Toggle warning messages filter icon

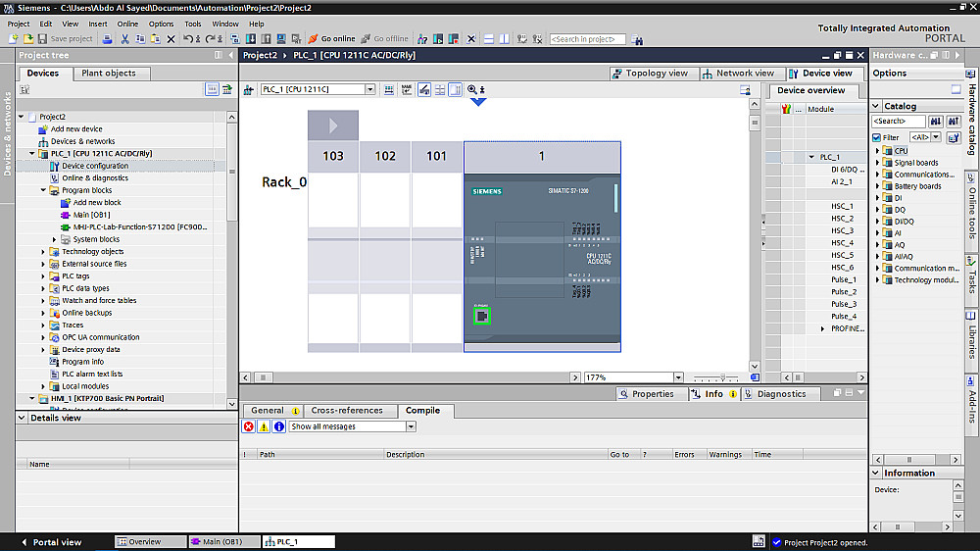[x=264, y=426]
